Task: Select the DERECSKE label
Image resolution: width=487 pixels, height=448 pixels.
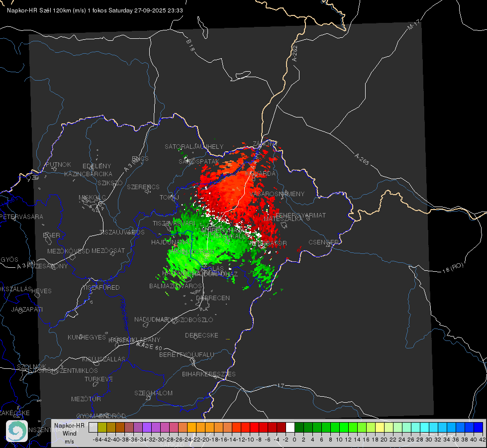Action: (201, 335)
